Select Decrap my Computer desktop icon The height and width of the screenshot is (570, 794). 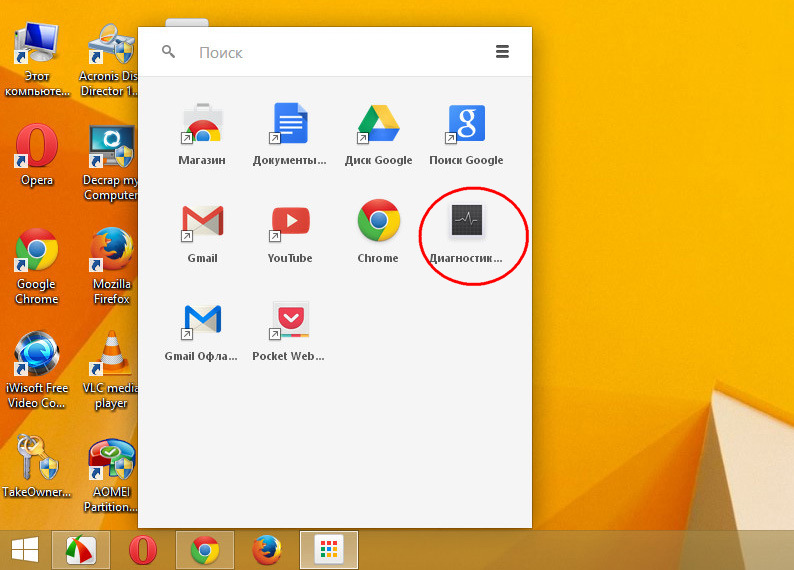(x=110, y=162)
